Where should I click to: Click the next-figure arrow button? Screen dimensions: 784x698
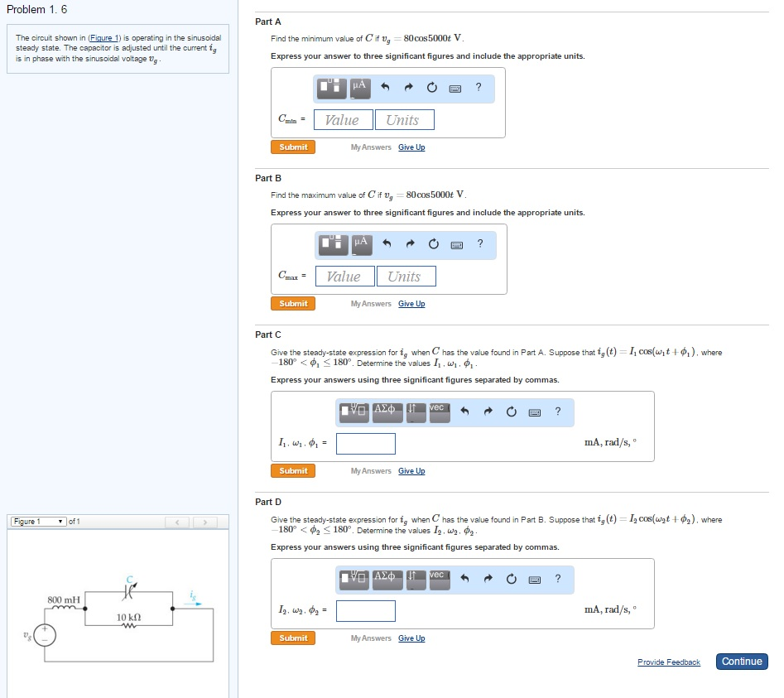206,522
